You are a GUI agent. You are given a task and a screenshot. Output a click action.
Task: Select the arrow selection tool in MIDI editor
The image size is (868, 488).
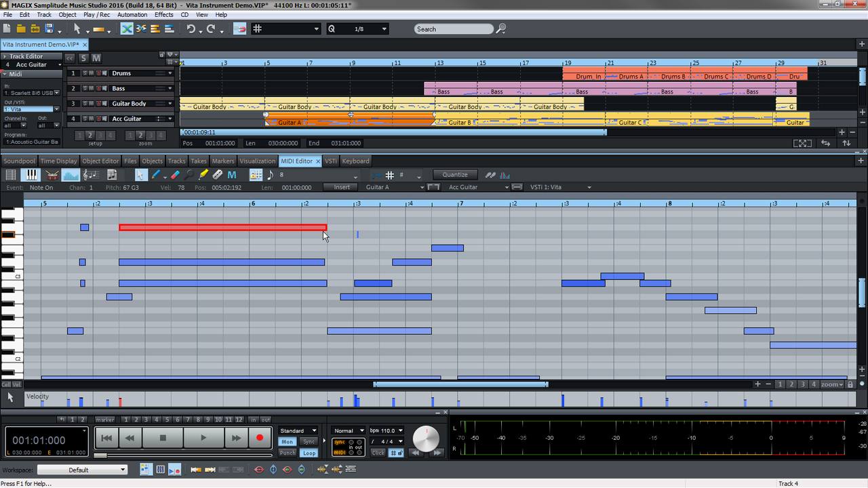pos(140,175)
